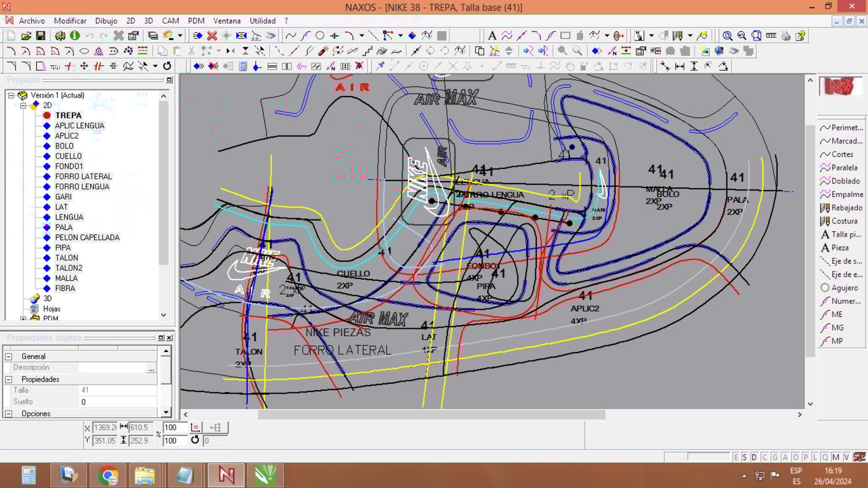The height and width of the screenshot is (488, 868).
Task: Open the Utilidad menu
Action: [x=263, y=21]
